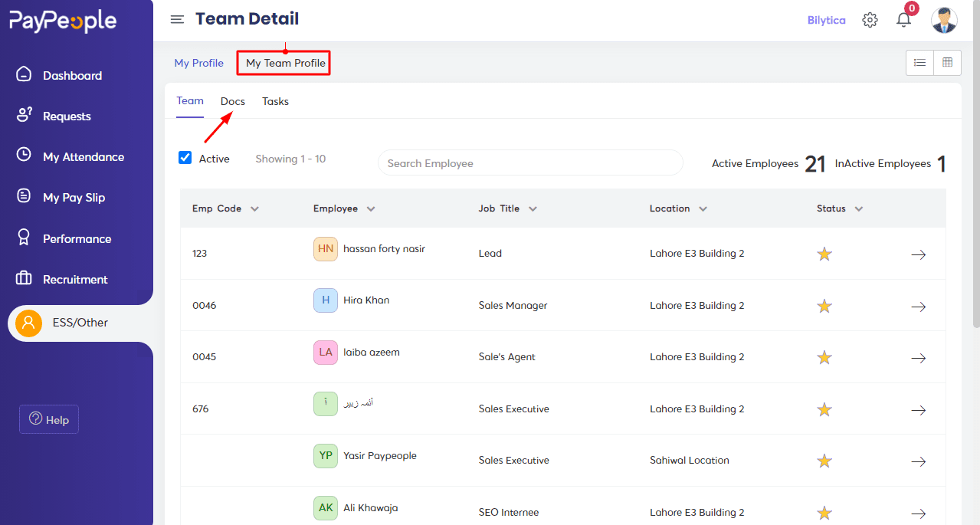The image size is (980, 525).
Task: Expand the Location column chevron
Action: tap(703, 209)
